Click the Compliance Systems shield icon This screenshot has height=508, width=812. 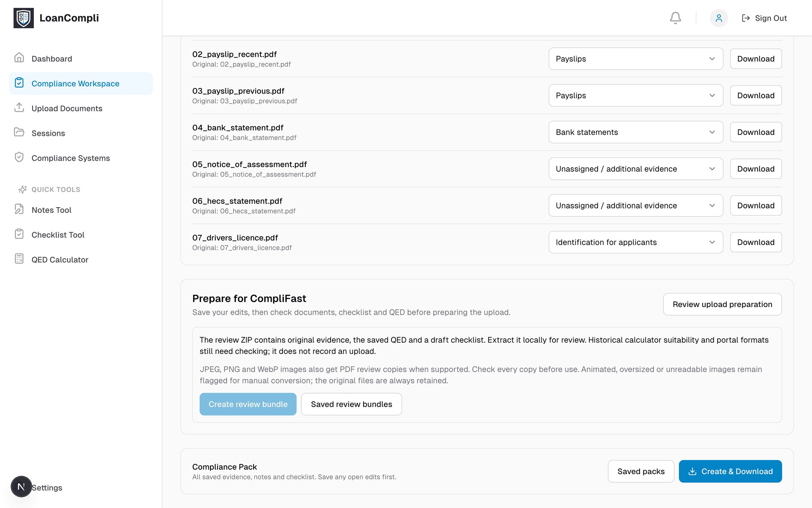point(19,157)
